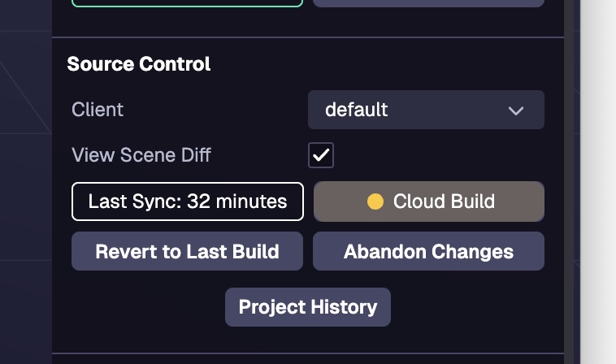Toggle the View Scene Diff checkbox
This screenshot has width=616, height=364.
click(321, 154)
